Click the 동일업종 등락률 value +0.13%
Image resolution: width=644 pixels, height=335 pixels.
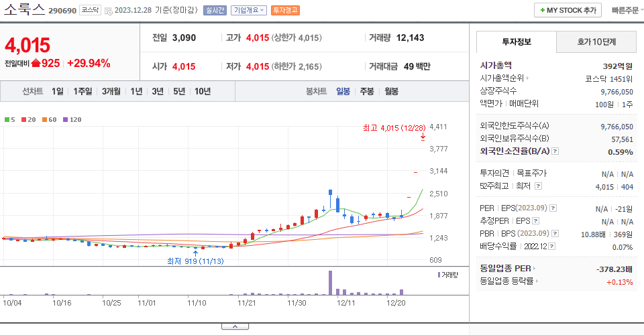(619, 282)
